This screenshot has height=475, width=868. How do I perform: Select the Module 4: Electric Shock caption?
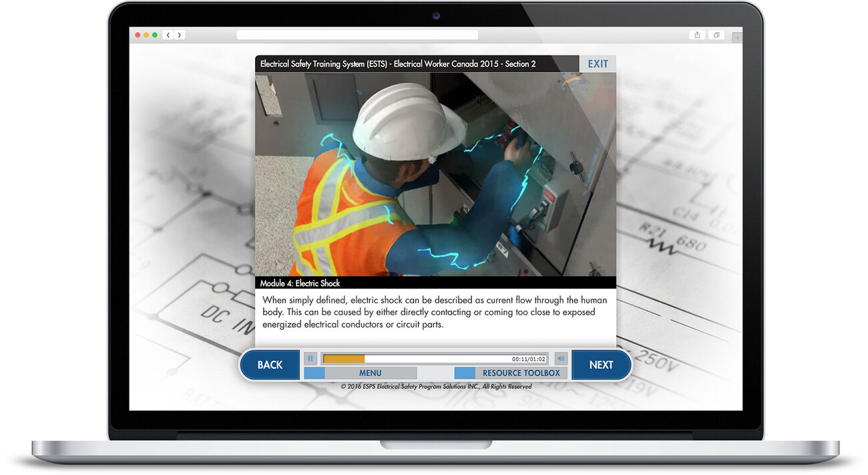click(x=300, y=283)
